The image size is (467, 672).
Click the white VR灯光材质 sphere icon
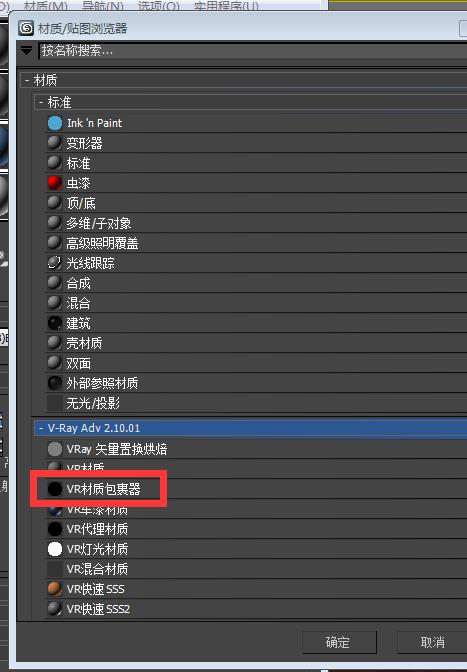pyautogui.click(x=55, y=549)
